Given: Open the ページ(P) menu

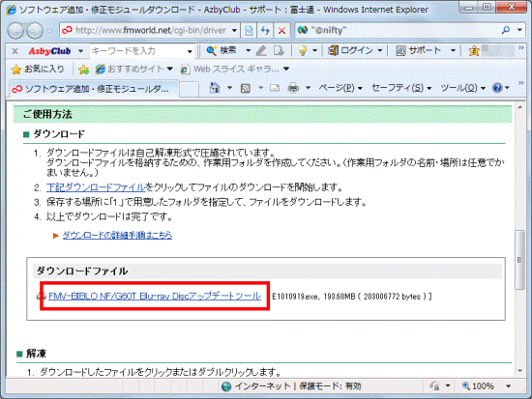Looking at the screenshot, I should [x=340, y=88].
